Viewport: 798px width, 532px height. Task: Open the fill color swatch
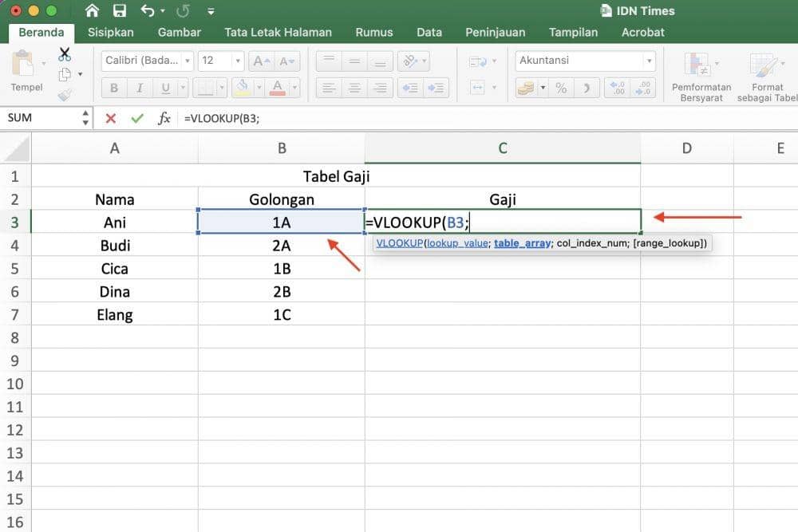pyautogui.click(x=243, y=86)
